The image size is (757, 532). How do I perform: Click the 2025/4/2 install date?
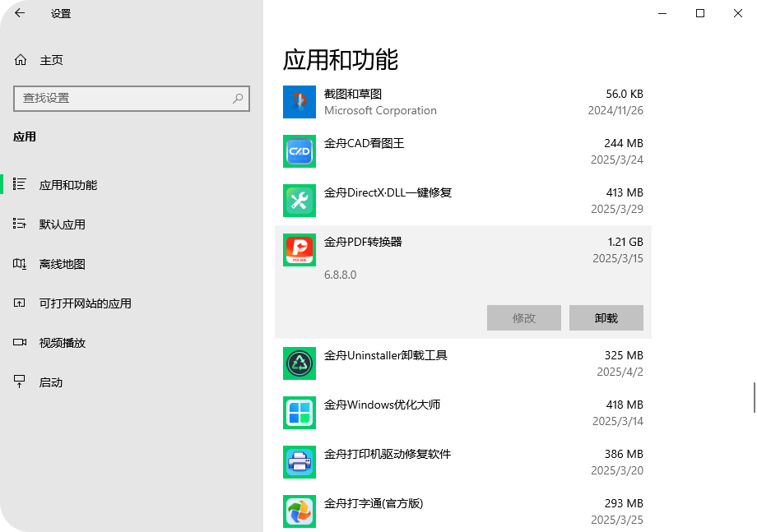pyautogui.click(x=620, y=372)
